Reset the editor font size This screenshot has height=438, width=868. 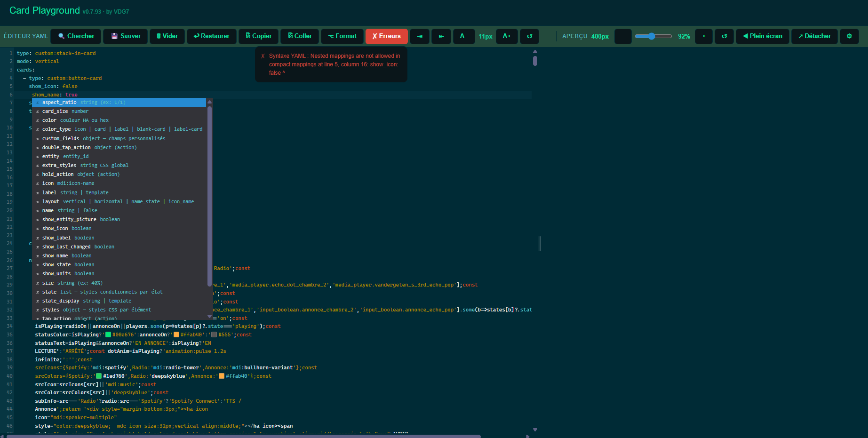coord(529,36)
